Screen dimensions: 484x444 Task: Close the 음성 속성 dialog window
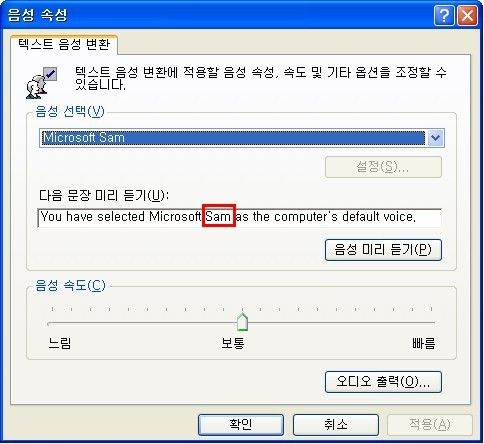click(x=467, y=16)
